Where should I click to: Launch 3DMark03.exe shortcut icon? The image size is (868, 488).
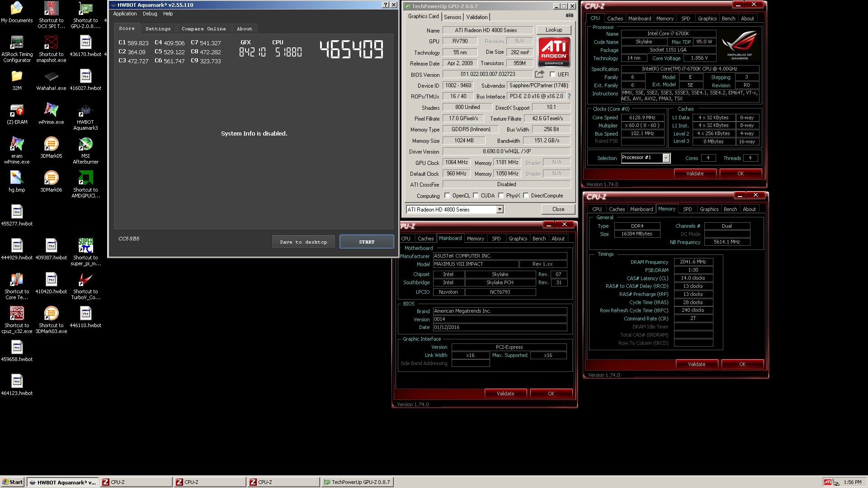[x=51, y=320]
